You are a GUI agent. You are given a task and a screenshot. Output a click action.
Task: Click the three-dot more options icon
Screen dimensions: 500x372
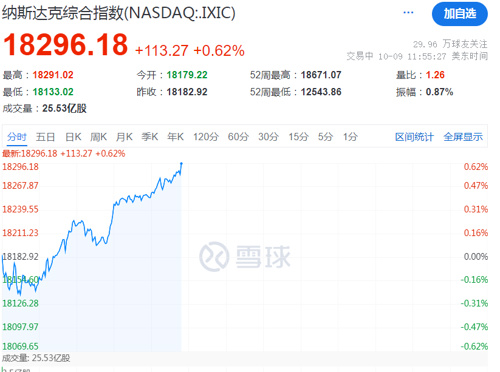[x=408, y=13]
